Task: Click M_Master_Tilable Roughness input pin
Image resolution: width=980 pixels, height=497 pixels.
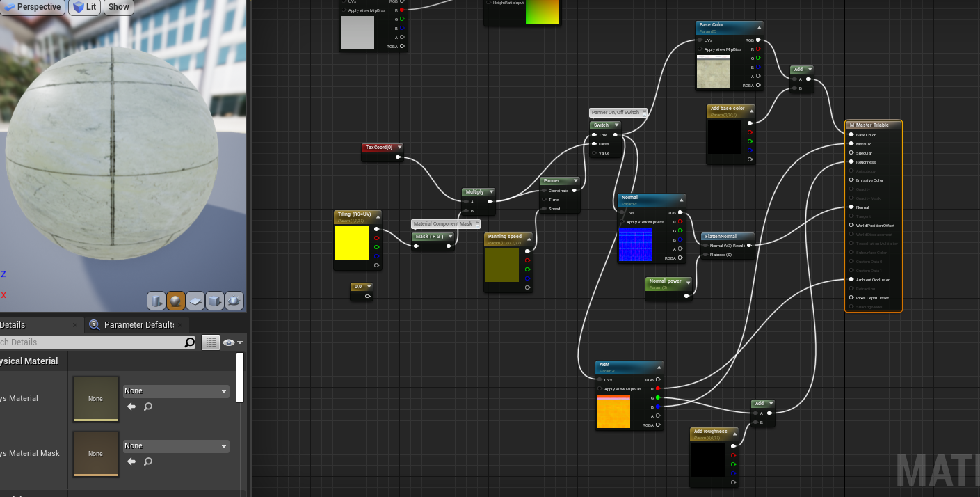Action: pos(851,162)
